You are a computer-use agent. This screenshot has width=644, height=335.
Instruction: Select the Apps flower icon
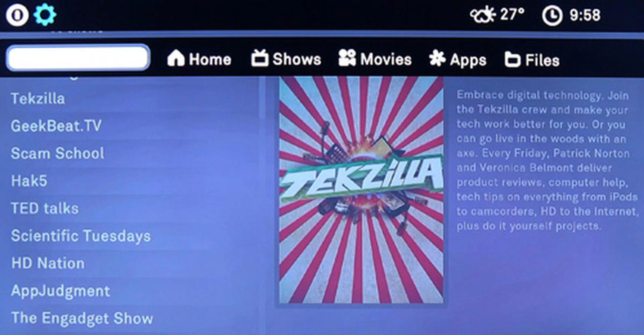437,58
